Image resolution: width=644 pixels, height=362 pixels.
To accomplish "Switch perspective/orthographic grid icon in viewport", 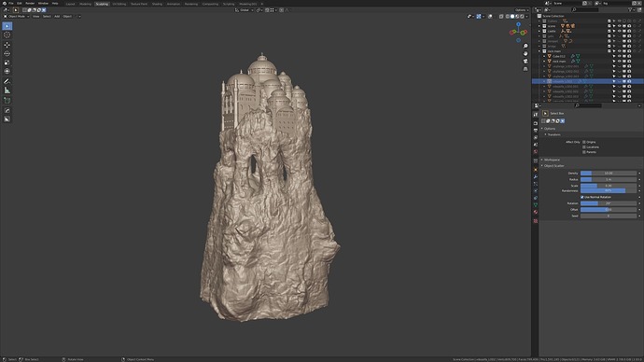I will coord(525,69).
